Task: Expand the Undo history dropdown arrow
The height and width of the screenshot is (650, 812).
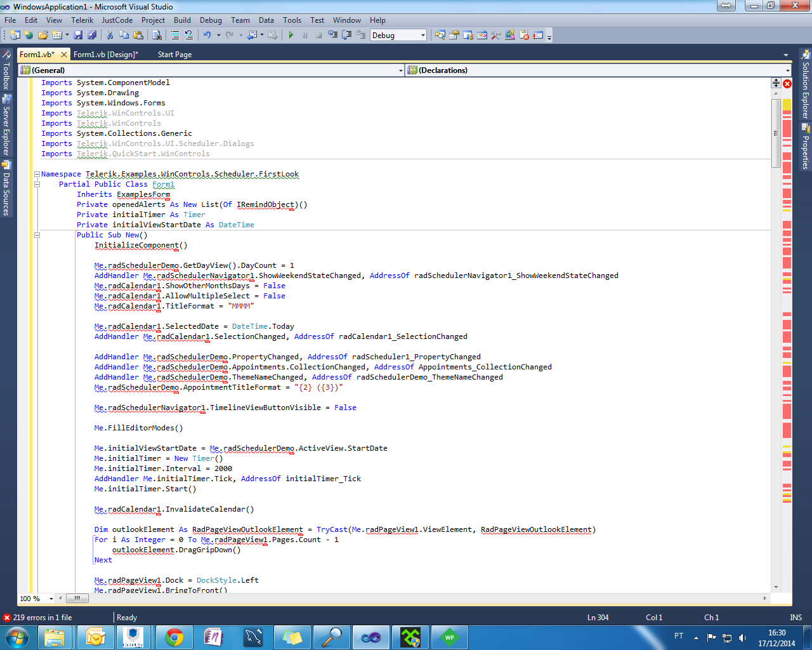Action: point(219,36)
